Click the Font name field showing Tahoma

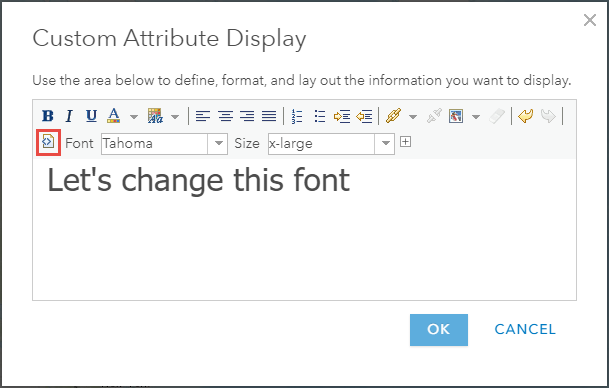[155, 144]
